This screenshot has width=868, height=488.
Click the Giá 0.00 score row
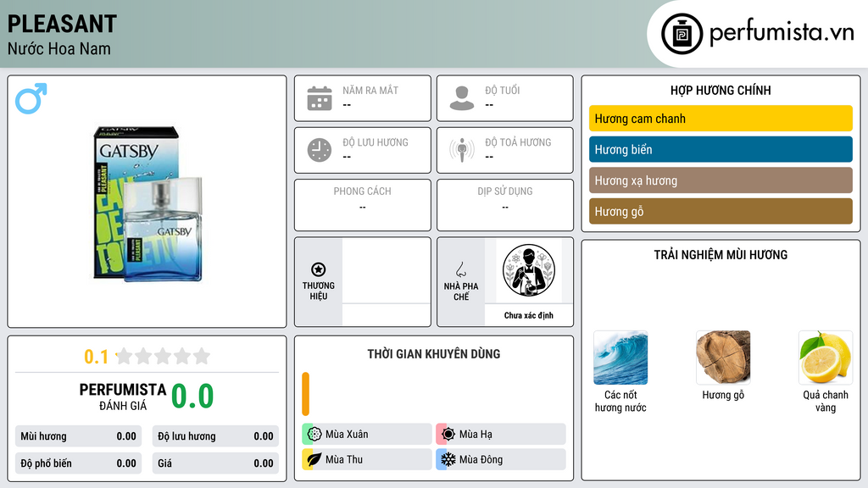point(215,463)
